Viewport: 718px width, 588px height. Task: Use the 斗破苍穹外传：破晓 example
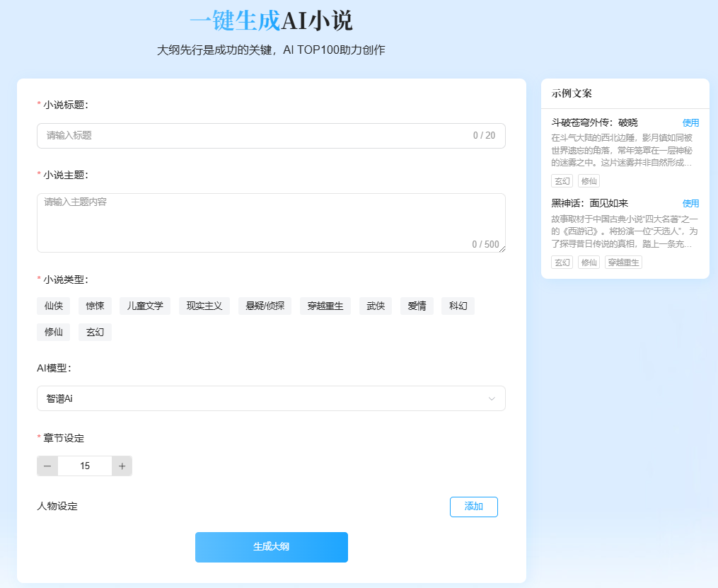tap(690, 122)
